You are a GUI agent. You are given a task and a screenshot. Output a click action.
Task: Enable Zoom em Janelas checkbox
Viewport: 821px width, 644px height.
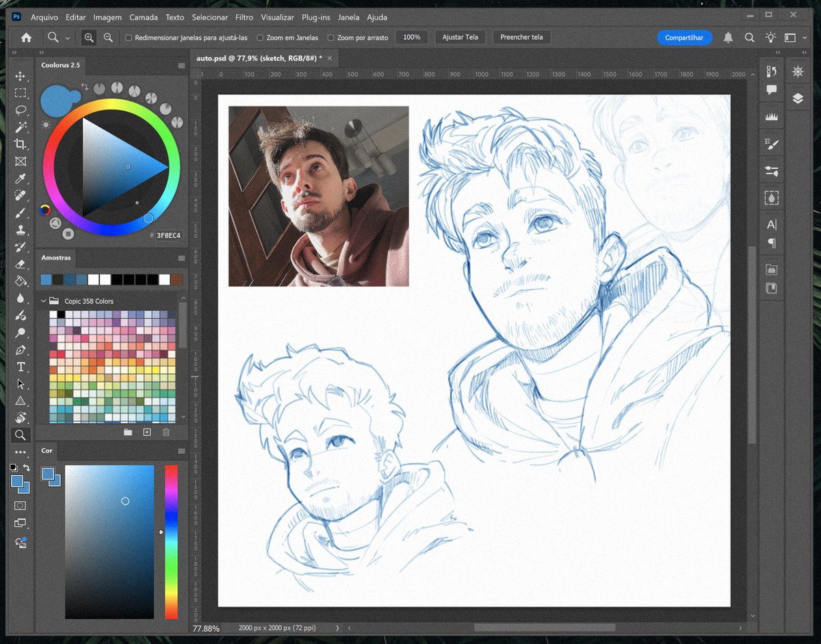coord(260,38)
